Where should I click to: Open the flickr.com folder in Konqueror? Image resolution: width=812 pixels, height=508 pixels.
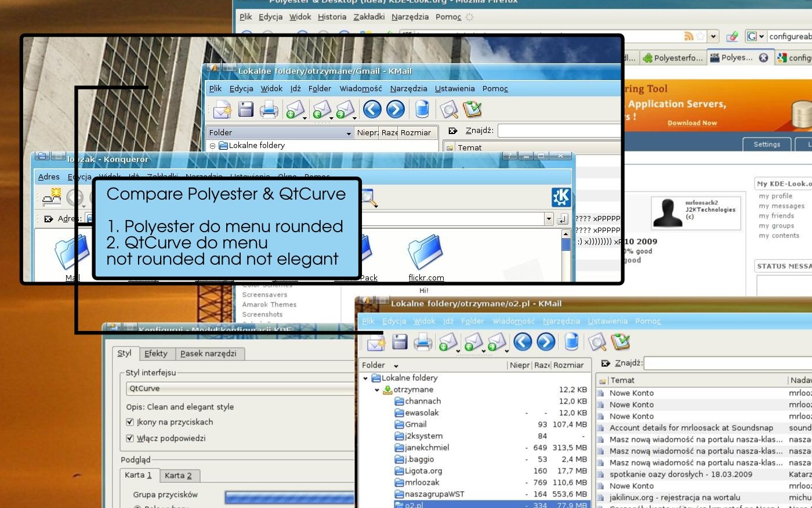426,258
